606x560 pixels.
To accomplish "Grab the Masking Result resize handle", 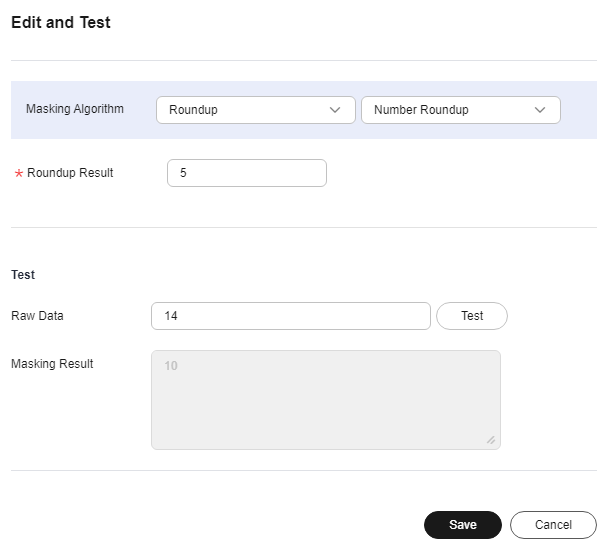I will point(491,440).
